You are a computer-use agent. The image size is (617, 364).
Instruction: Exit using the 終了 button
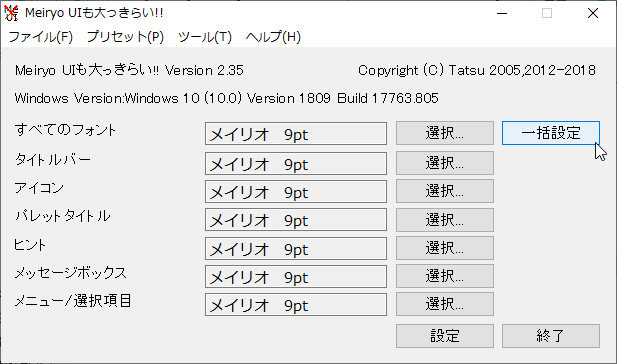coord(551,336)
